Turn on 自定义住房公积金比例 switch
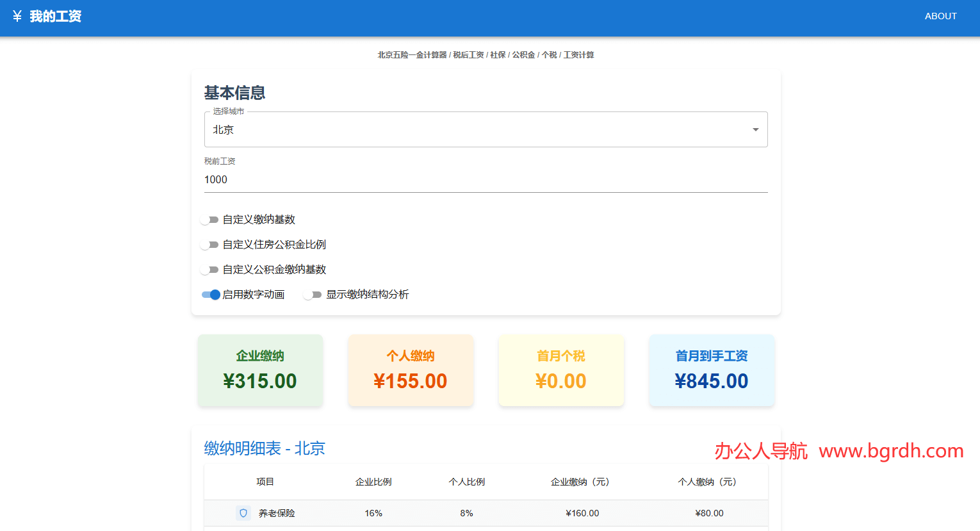This screenshot has width=980, height=531. (209, 245)
